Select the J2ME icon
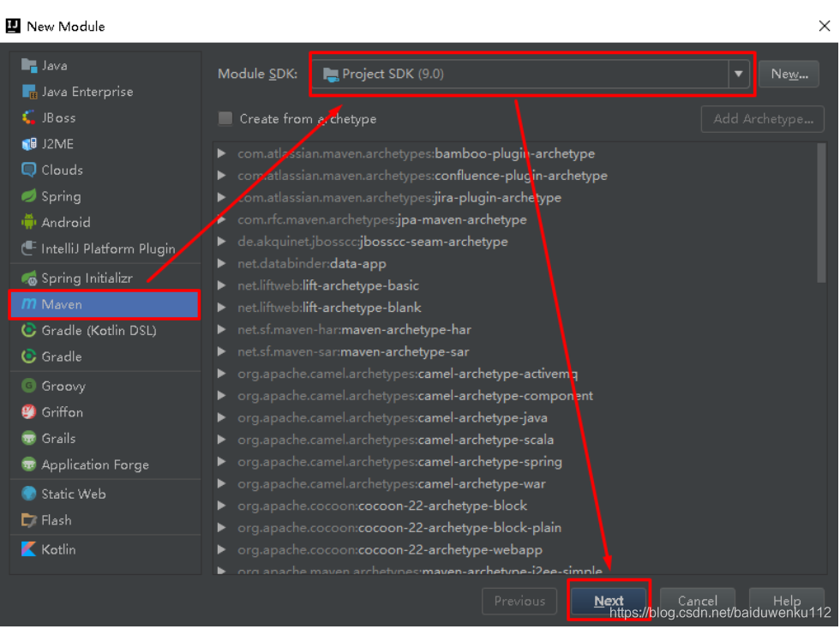840x629 pixels. [29, 144]
